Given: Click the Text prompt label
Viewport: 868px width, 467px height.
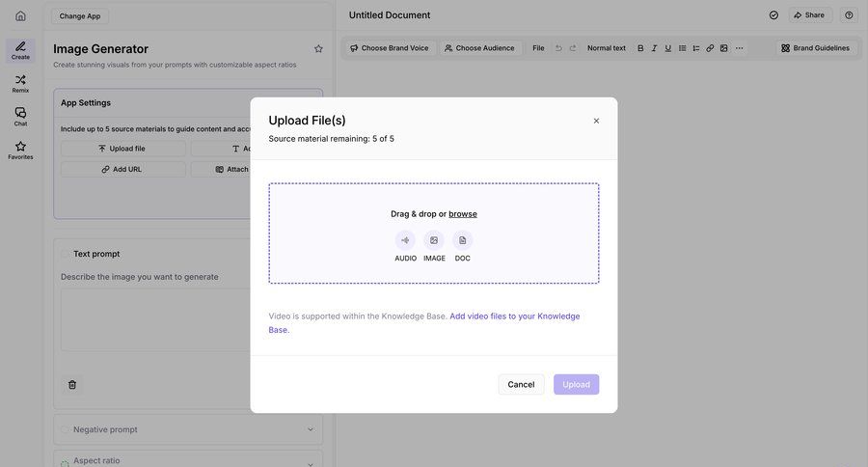Looking at the screenshot, I should click(96, 254).
